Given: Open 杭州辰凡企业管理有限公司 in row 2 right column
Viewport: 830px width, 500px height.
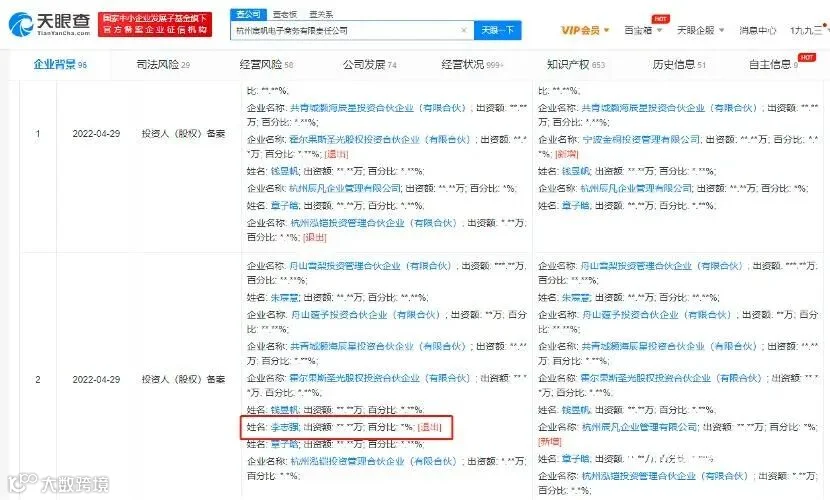Looking at the screenshot, I should 639,427.
